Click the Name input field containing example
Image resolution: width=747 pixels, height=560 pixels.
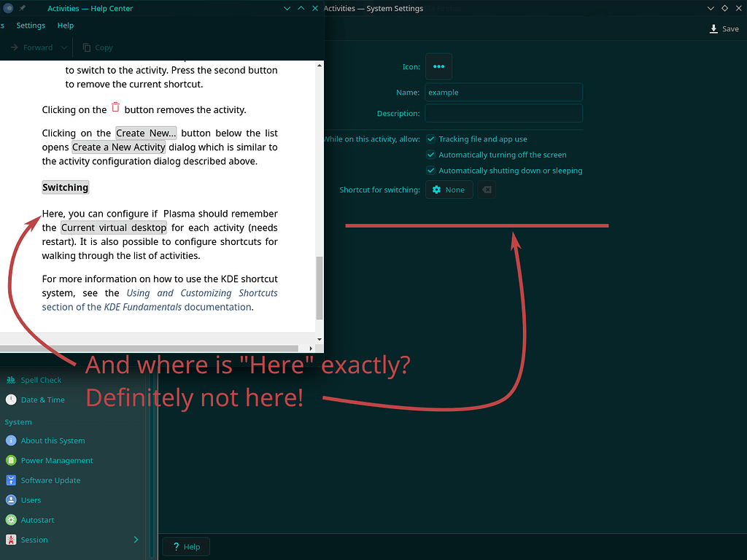point(503,92)
